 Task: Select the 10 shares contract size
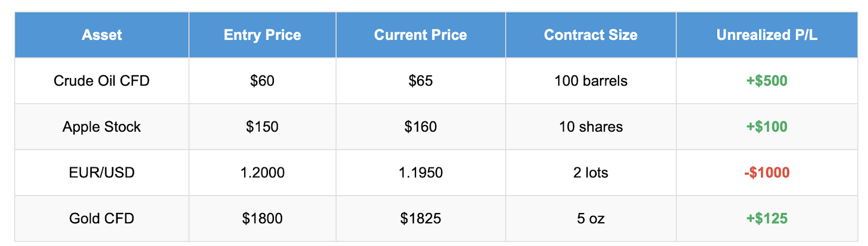click(590, 127)
